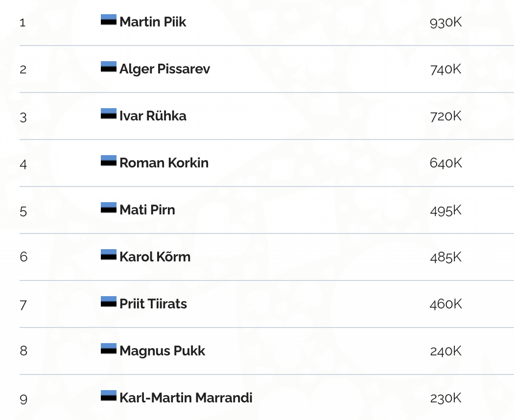Click rank number 6 in the list
The image size is (514, 420).
[x=23, y=257]
